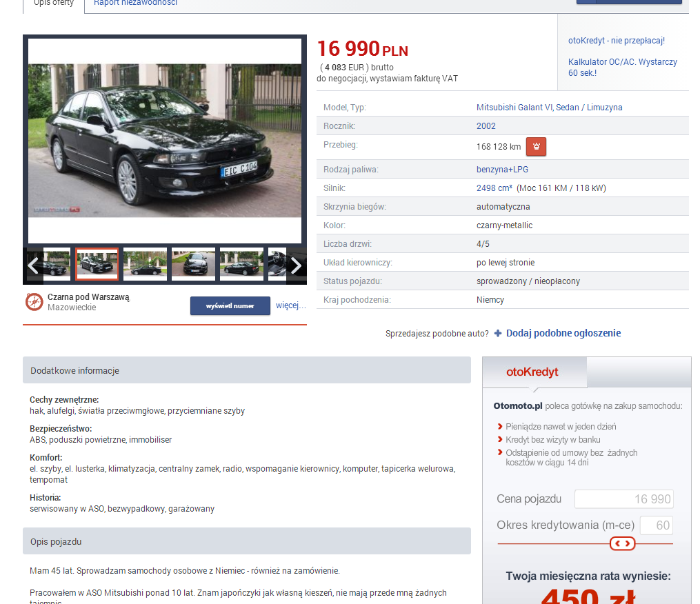
Task: Show previous gallery thumbnails with left arrow
Action: (x=34, y=265)
